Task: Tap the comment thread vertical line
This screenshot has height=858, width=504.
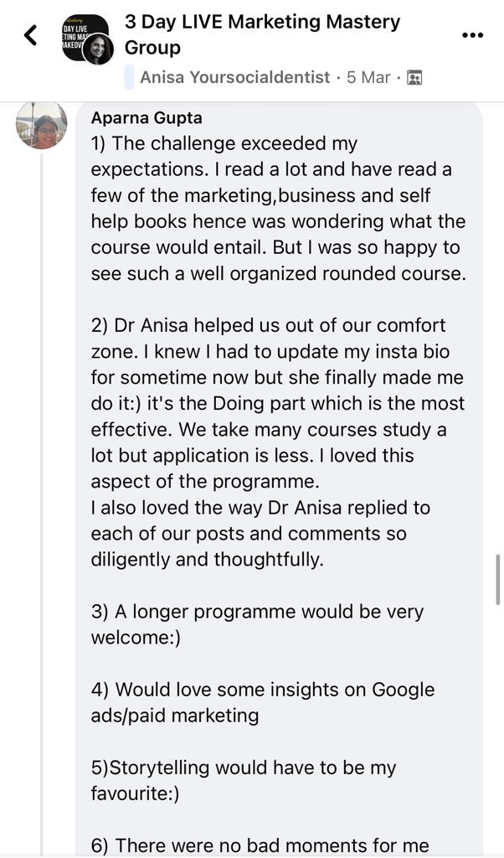Action: pos(42,504)
